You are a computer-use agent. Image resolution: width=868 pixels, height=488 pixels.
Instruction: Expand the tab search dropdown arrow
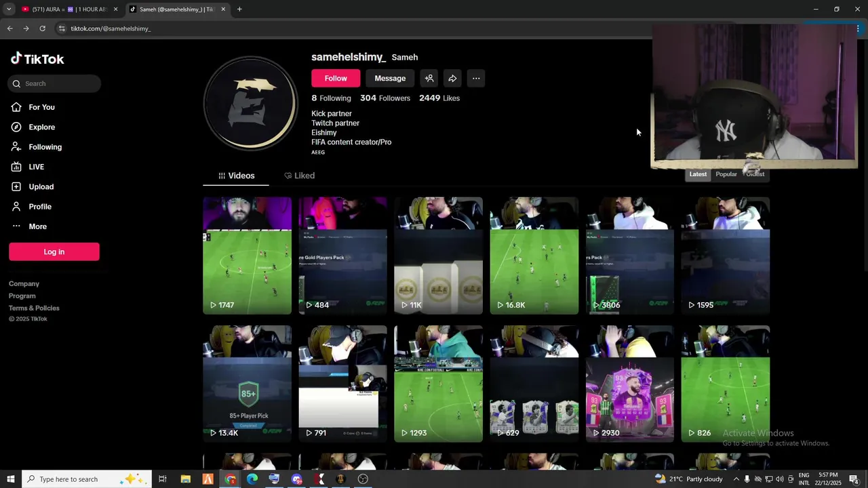[x=9, y=9]
